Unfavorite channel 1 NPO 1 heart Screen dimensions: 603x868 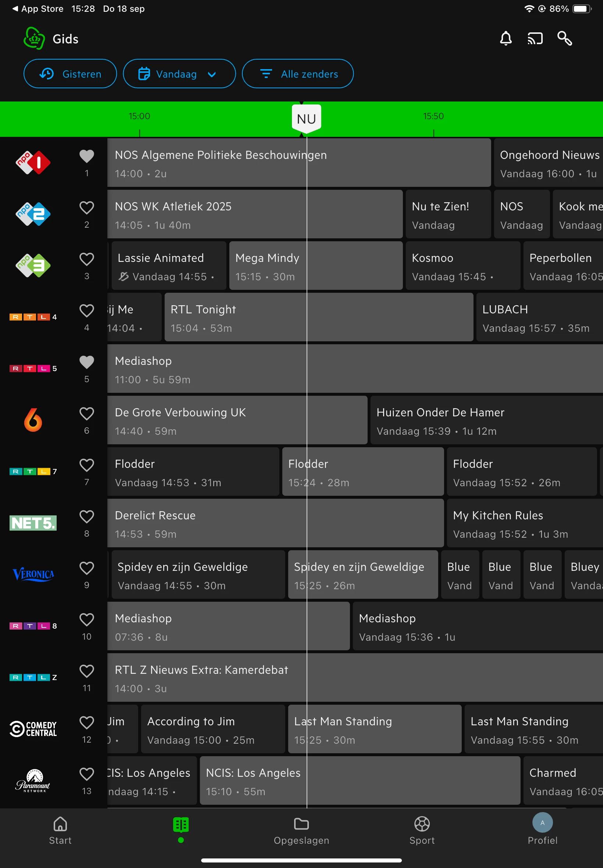coord(86,156)
